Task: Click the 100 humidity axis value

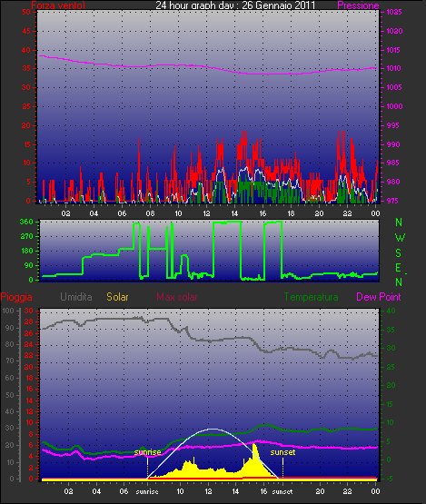Action: click(8, 311)
